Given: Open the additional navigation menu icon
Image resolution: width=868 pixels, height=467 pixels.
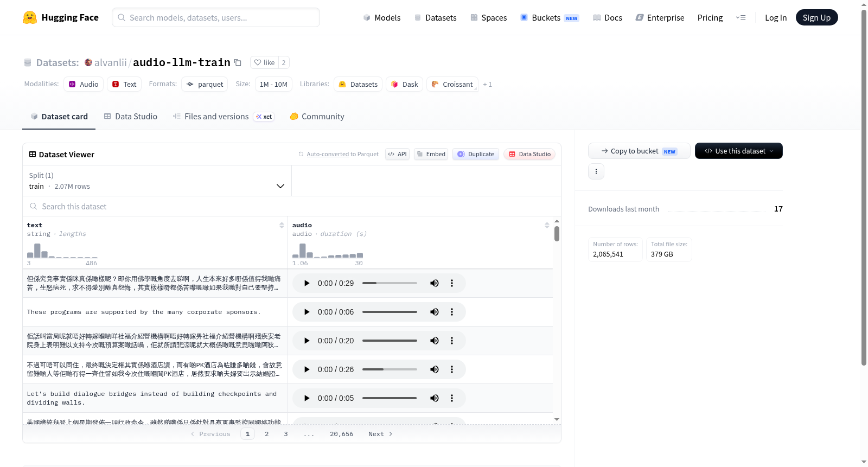Looking at the screenshot, I should [741, 17].
